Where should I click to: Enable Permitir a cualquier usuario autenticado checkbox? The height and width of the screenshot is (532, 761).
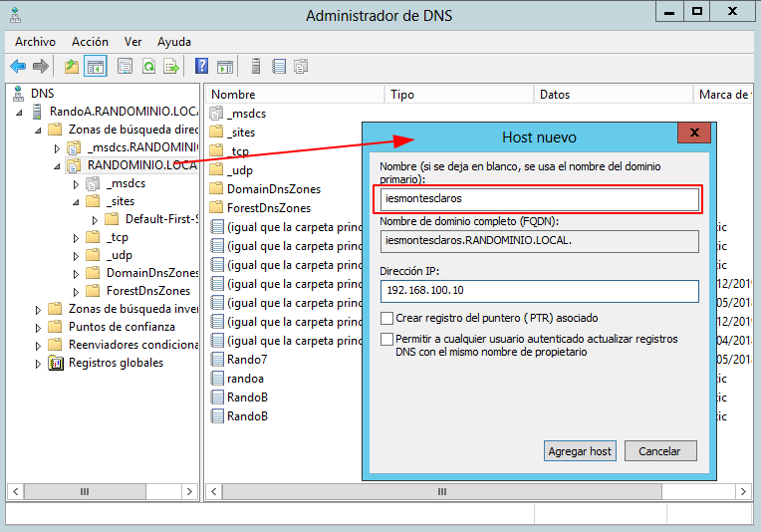tap(386, 339)
